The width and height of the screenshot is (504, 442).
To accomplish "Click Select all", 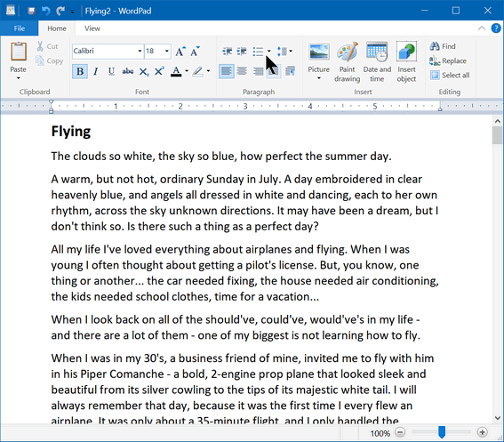I will click(x=450, y=76).
